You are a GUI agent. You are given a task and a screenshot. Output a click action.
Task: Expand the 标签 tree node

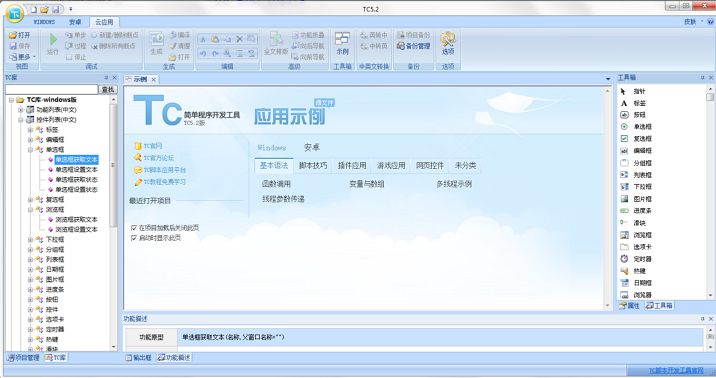click(30, 130)
